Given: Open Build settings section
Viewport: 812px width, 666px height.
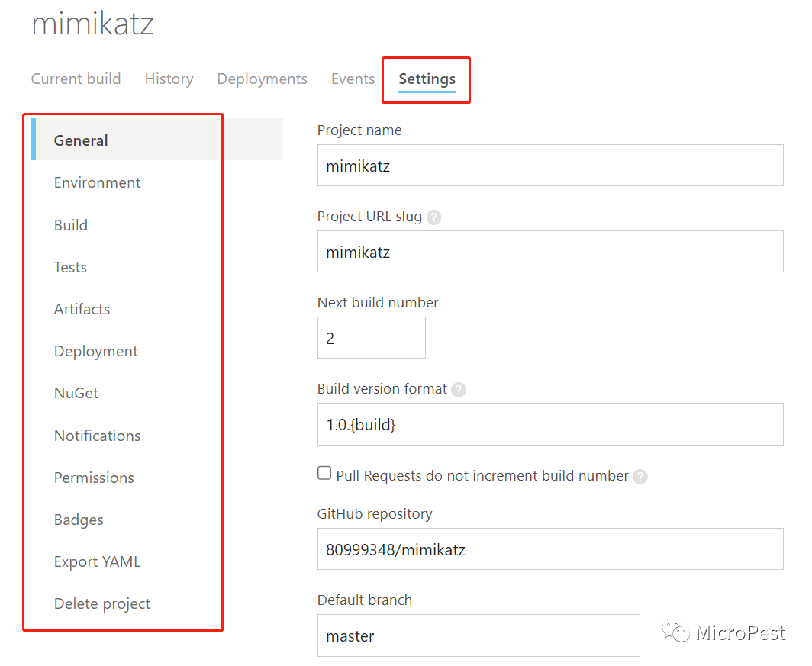Looking at the screenshot, I should pos(71,225).
